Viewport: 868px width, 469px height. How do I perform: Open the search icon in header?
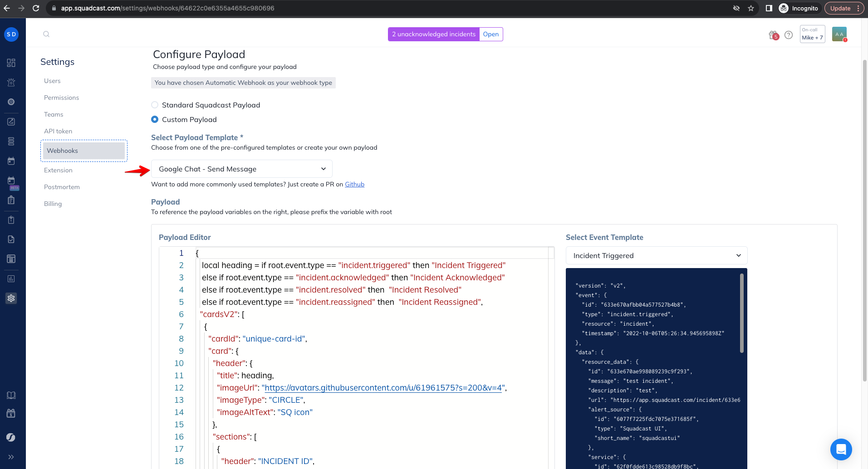click(x=46, y=34)
